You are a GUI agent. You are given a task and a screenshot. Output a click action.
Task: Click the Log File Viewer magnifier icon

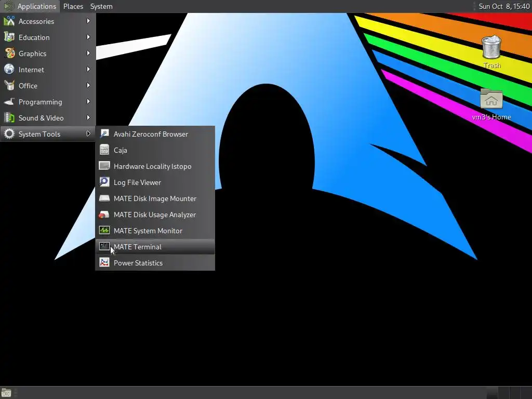coord(104,182)
